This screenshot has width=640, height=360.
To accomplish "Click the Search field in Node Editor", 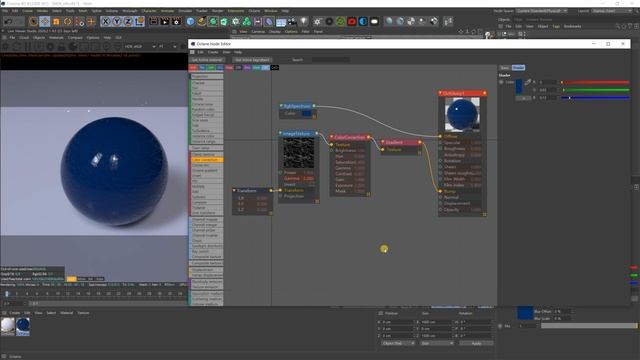I will pos(331,60).
